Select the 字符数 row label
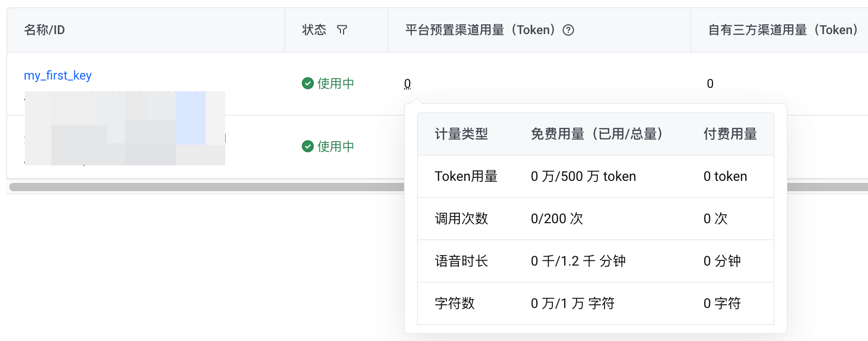Screen dimensions: 868x341 [x=454, y=304]
